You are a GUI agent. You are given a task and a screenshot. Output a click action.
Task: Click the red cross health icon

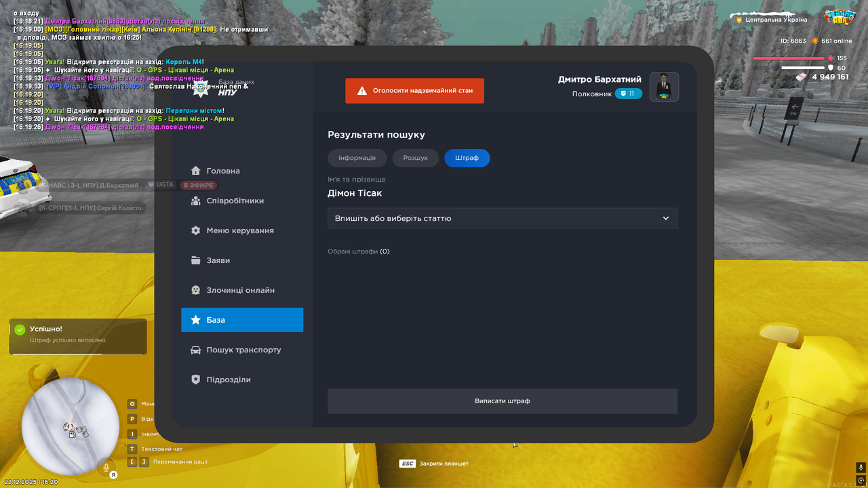[831, 58]
